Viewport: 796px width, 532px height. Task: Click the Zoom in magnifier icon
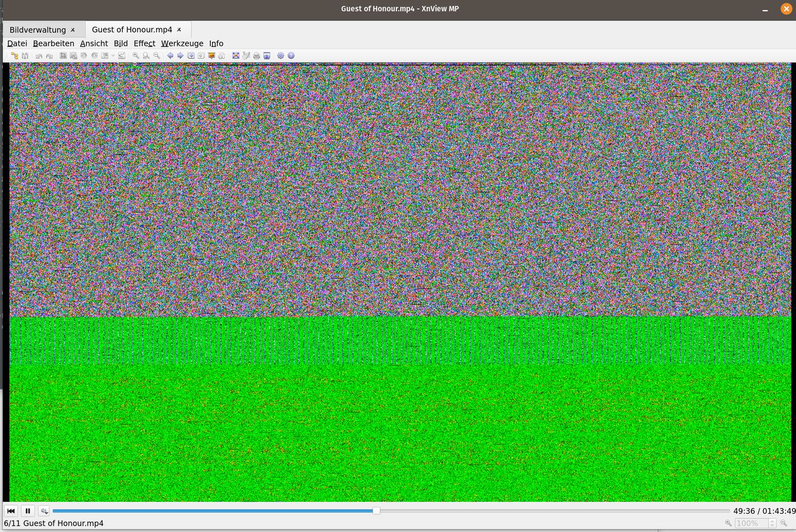[135, 55]
